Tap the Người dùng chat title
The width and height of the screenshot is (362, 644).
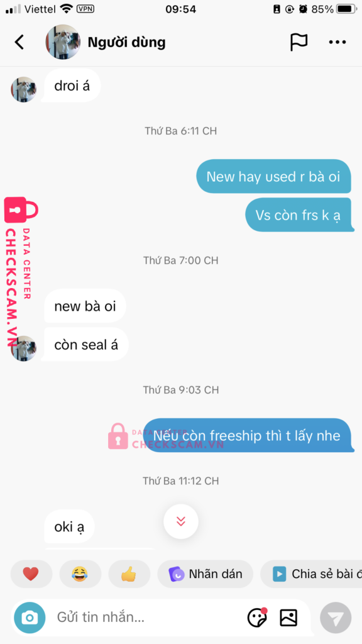[126, 42]
